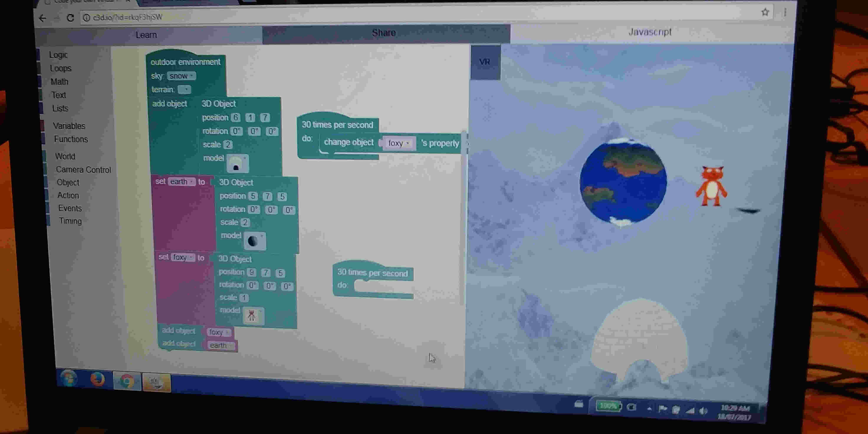The width and height of the screenshot is (868, 434).
Task: Launch Firefox from the taskbar
Action: click(98, 380)
